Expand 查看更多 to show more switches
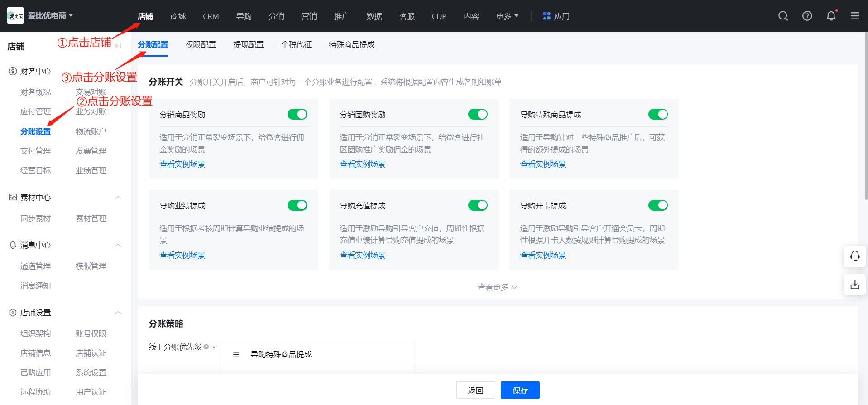The height and width of the screenshot is (405, 868). 498,287
